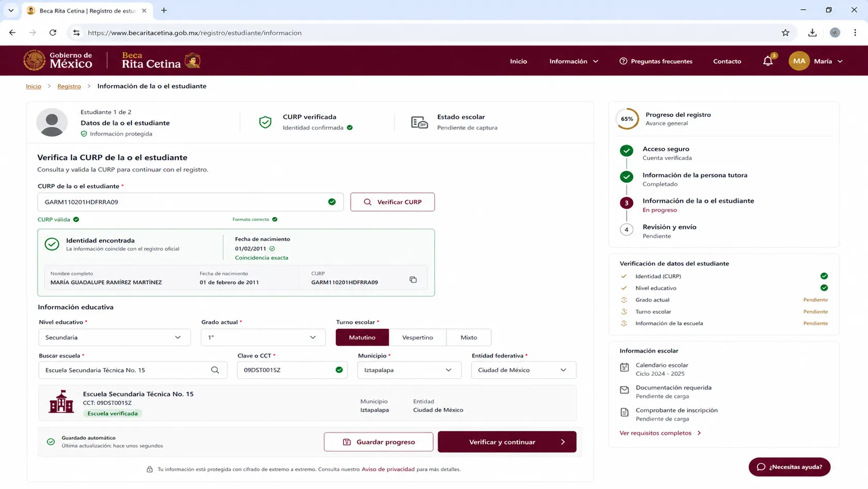
Task: Click the Inicio breadcrumb link
Action: [x=33, y=86]
